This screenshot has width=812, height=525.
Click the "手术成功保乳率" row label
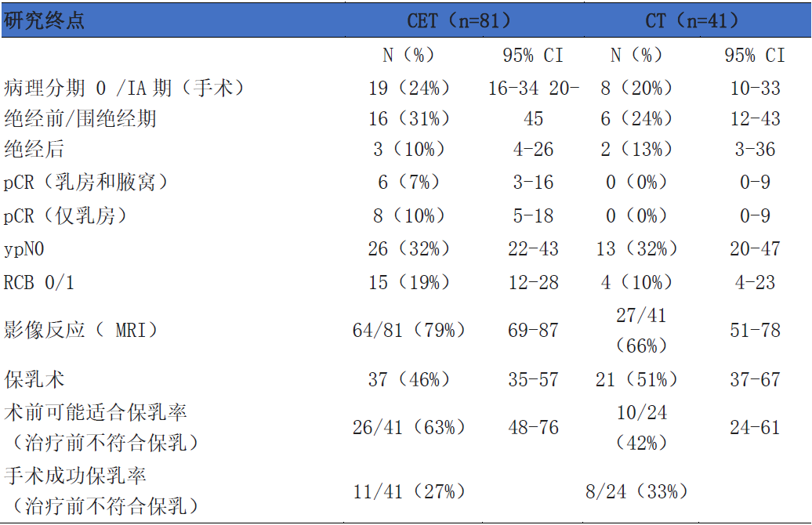pos(75,476)
